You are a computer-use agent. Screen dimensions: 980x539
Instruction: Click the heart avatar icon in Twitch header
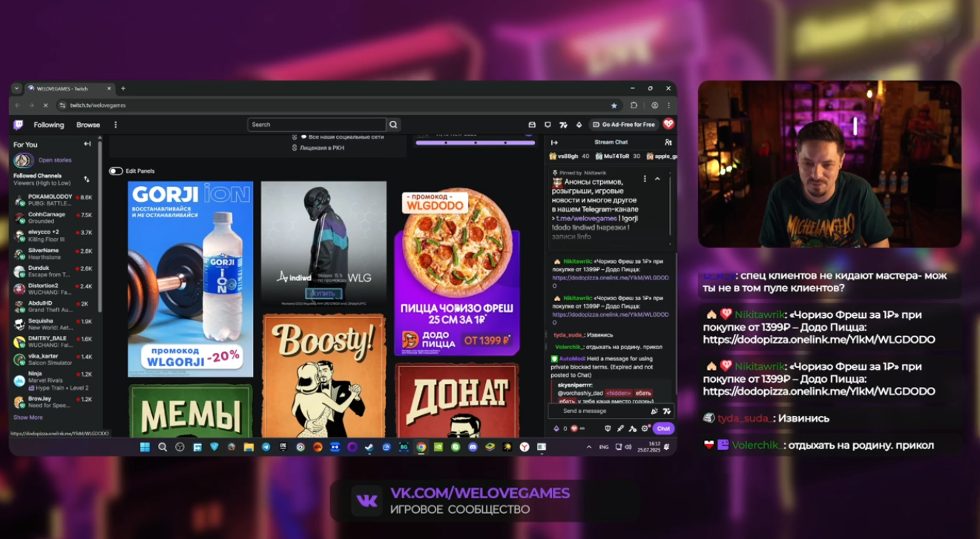tap(668, 125)
